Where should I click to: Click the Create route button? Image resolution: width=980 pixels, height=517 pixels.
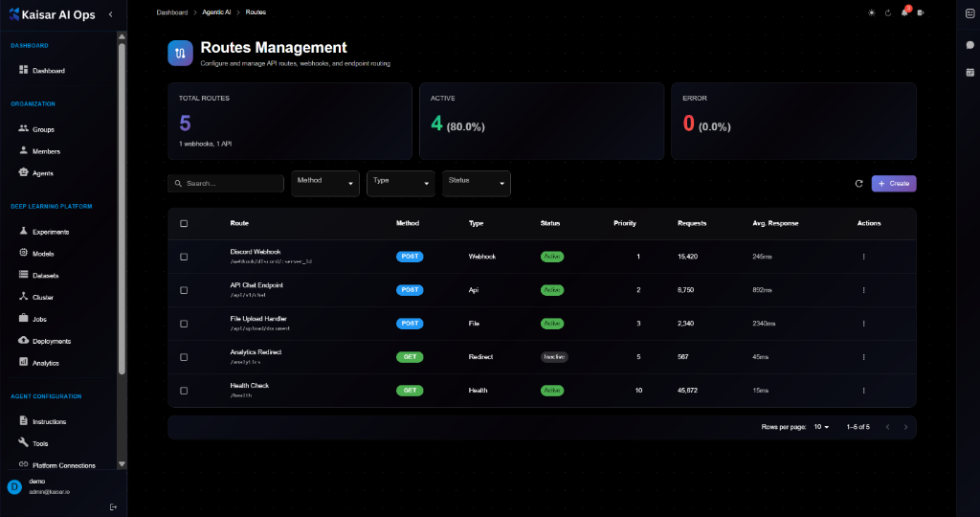(894, 183)
